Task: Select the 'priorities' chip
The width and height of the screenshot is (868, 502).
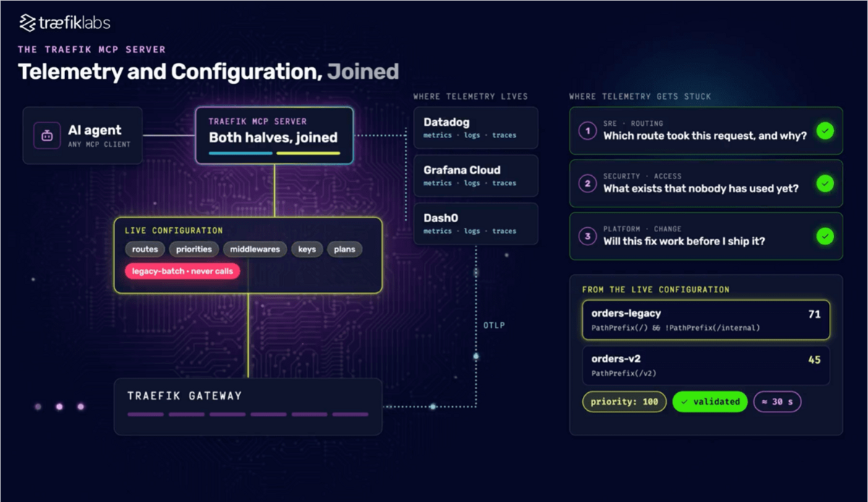Action: click(194, 250)
